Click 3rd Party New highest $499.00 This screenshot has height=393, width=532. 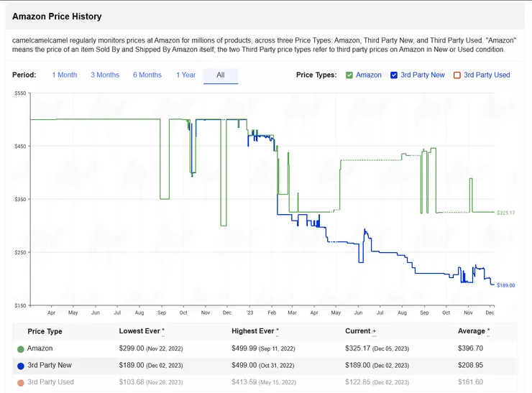[x=244, y=365]
